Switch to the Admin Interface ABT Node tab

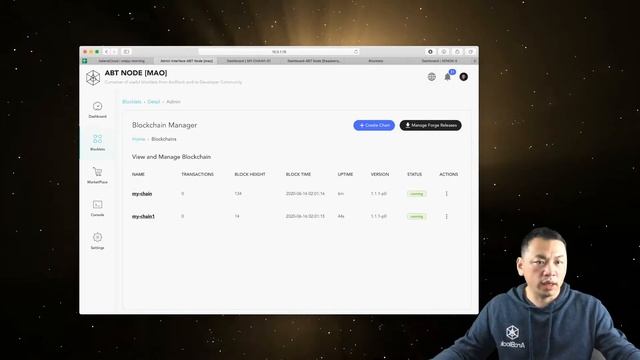coord(186,61)
